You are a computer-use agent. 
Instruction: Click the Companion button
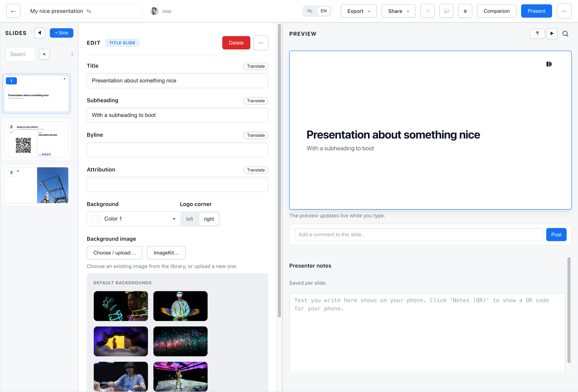point(496,11)
